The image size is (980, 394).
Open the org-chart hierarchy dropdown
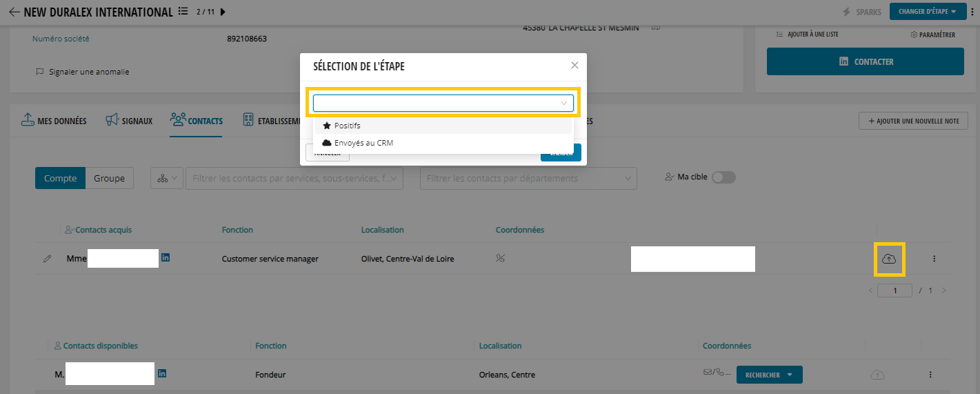tap(167, 178)
